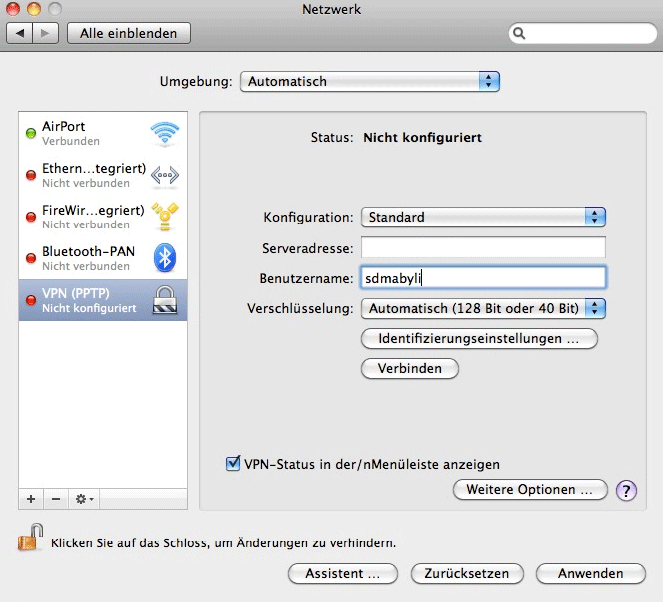The width and height of the screenshot is (663, 602).
Task: Open Weitere Optionen
Action: pos(530,490)
